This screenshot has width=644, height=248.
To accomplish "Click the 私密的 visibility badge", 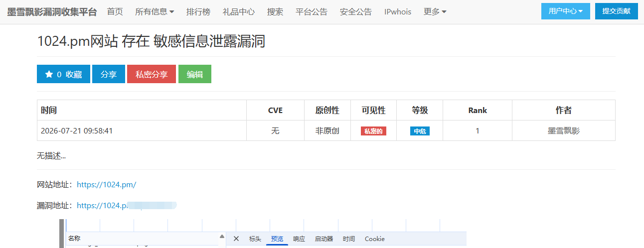I will [x=373, y=131].
